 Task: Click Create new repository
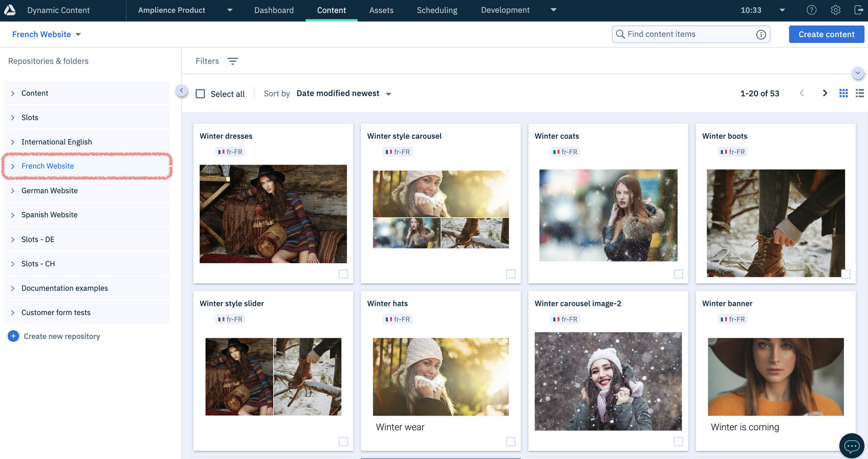point(62,336)
